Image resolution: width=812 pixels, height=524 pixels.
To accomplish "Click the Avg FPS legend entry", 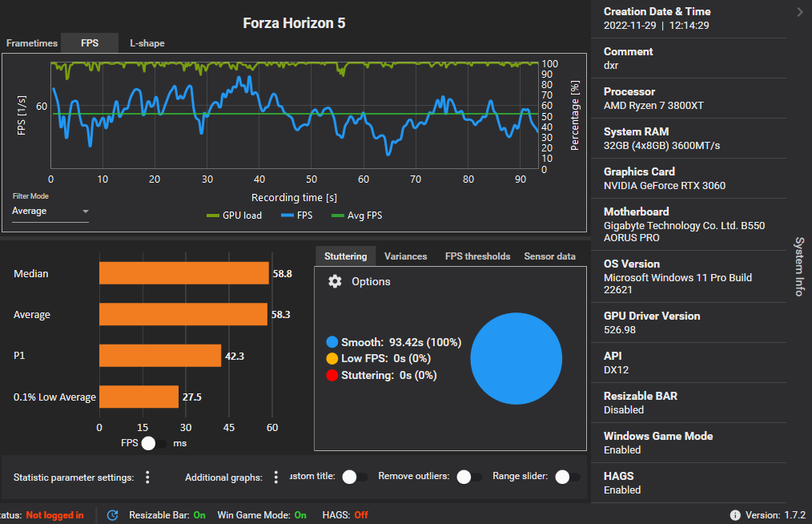I will point(357,216).
